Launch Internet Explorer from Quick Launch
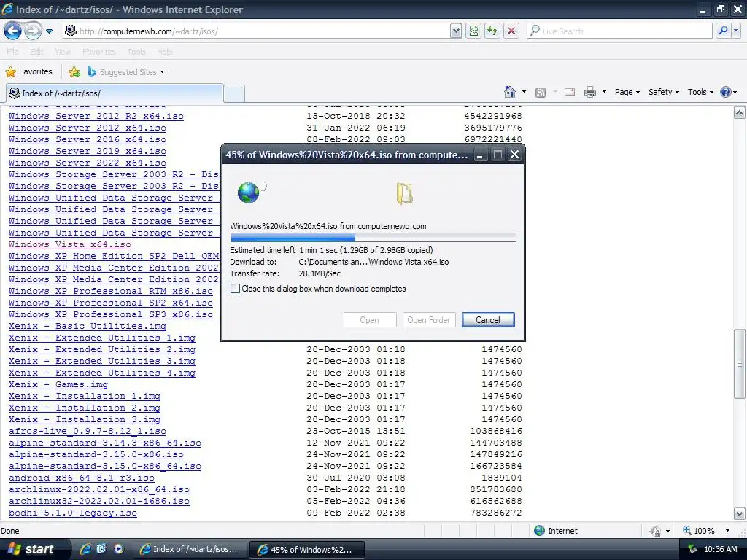747x560 pixels. point(85,549)
